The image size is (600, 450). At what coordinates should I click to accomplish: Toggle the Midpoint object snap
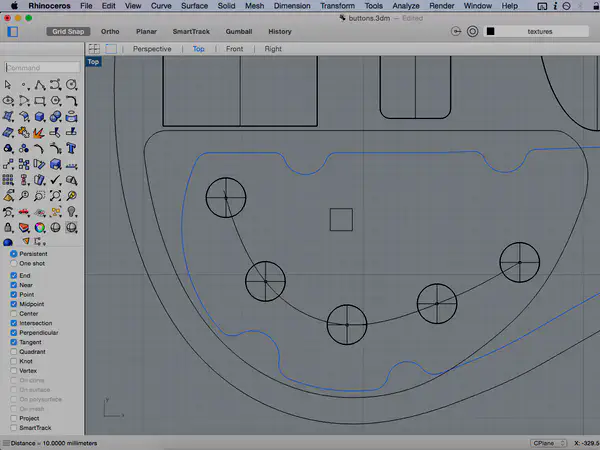click(14, 304)
